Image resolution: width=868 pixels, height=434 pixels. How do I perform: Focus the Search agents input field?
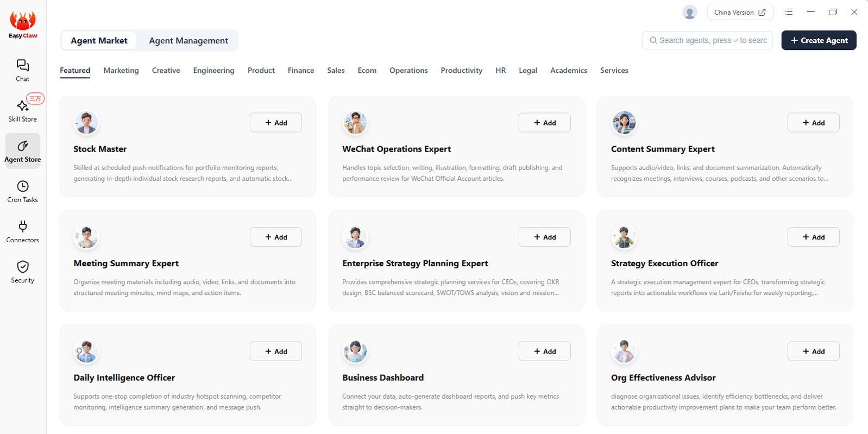[x=712, y=40]
